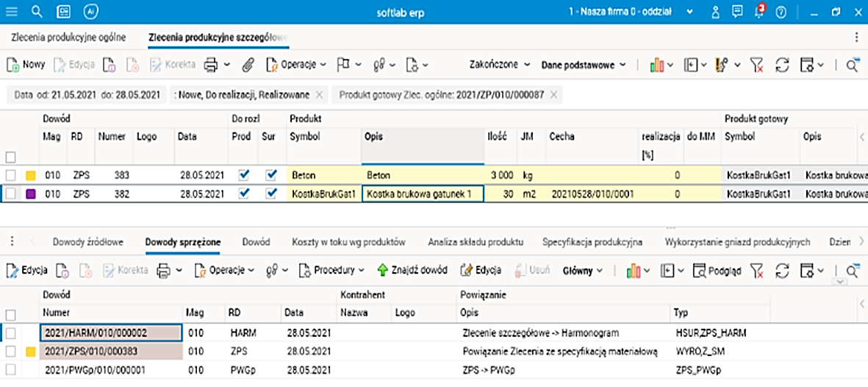Open the Dane podstawowe dropdown
Image resolution: width=868 pixels, height=387 pixels.
coord(584,65)
